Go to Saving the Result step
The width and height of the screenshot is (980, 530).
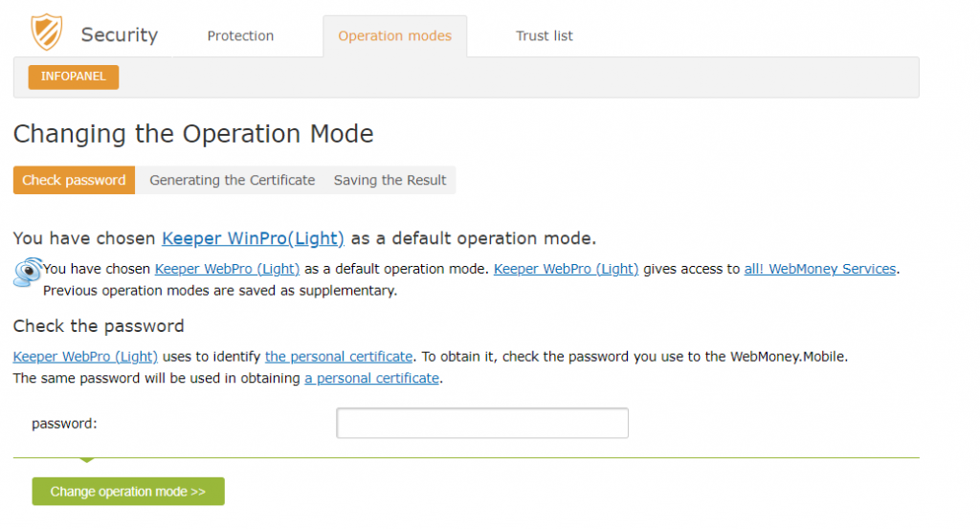tap(390, 180)
